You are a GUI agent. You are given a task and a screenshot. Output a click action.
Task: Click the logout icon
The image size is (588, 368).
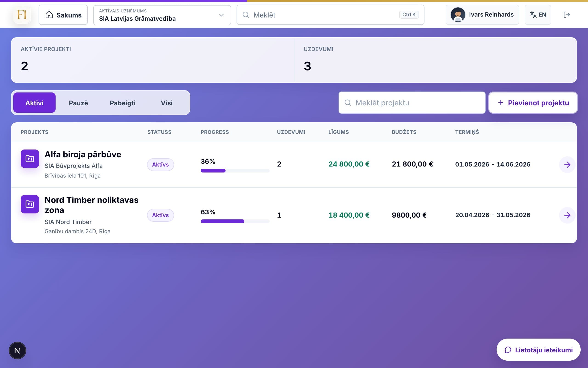[567, 15]
